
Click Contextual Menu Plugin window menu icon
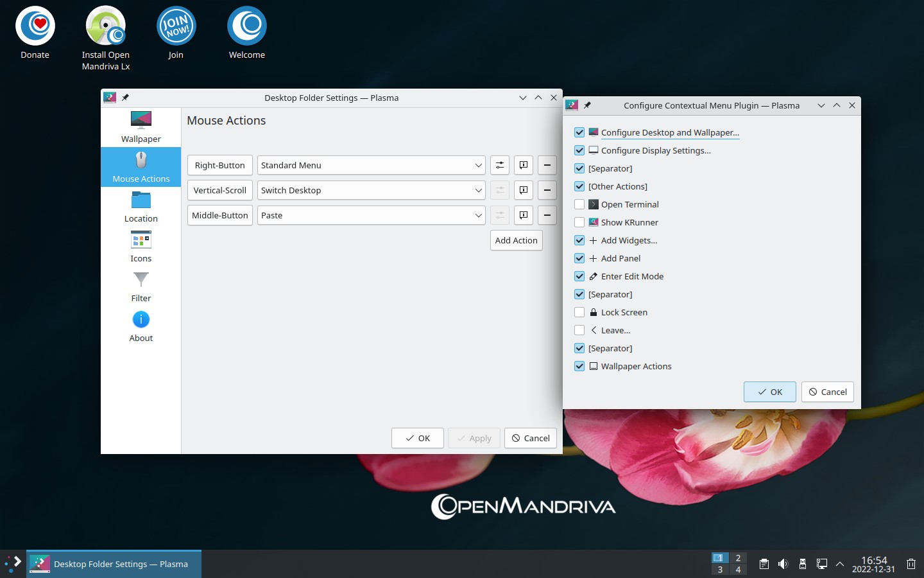571,105
